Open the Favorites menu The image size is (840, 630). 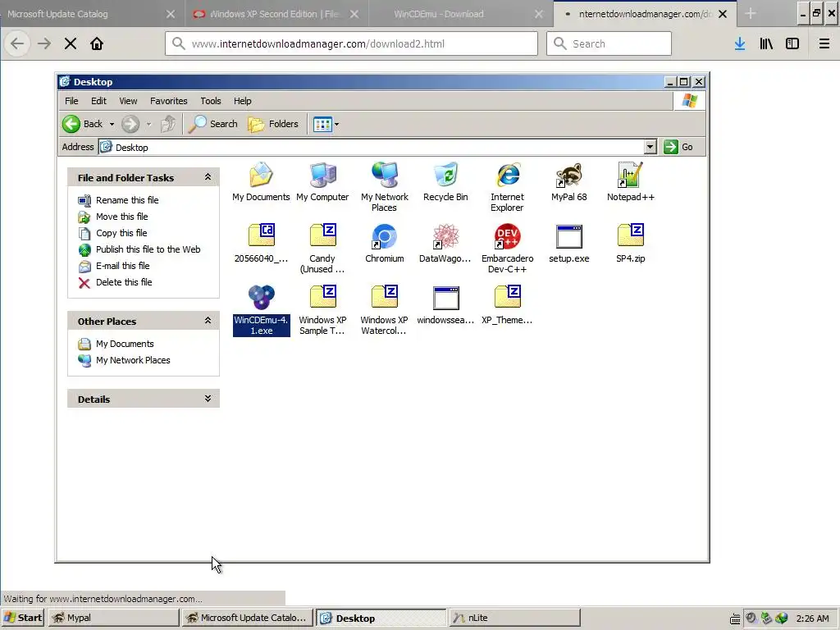pos(169,101)
